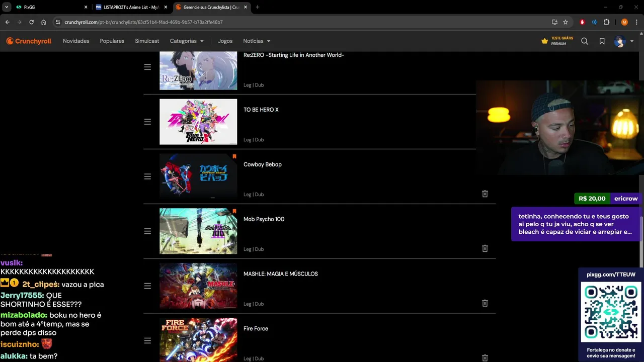Close the PixGG tab
Screen dimensions: 644x362
(x=86, y=7)
